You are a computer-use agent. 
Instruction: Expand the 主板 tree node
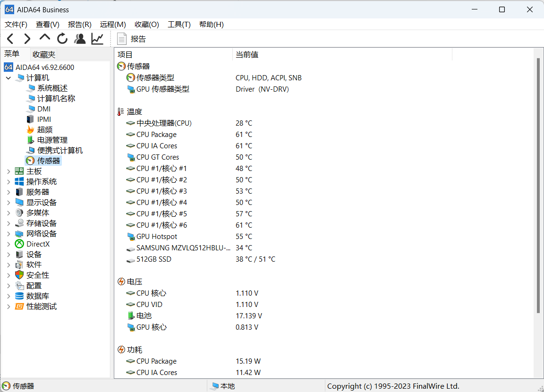point(8,171)
